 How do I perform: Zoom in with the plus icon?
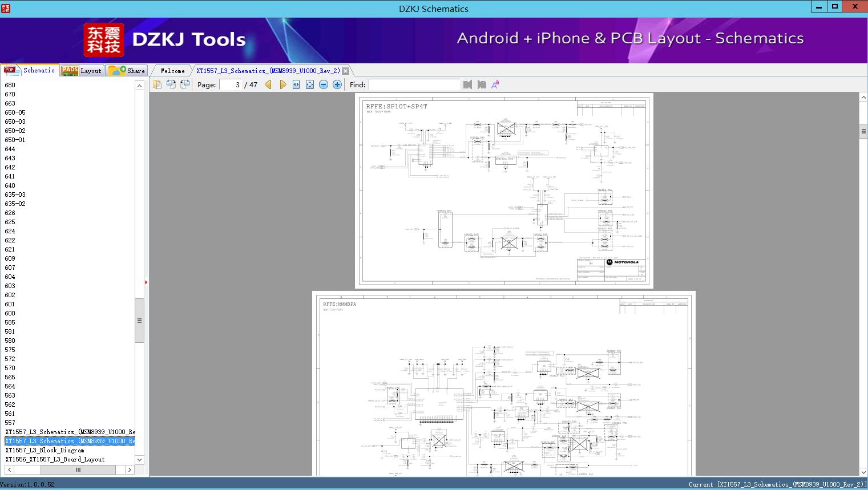click(337, 84)
